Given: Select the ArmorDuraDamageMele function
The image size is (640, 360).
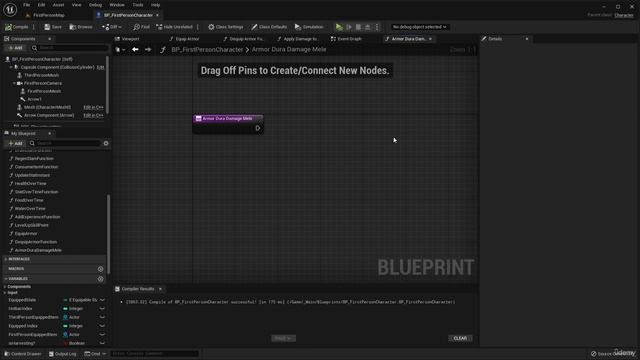Looking at the screenshot, I should (x=38, y=250).
